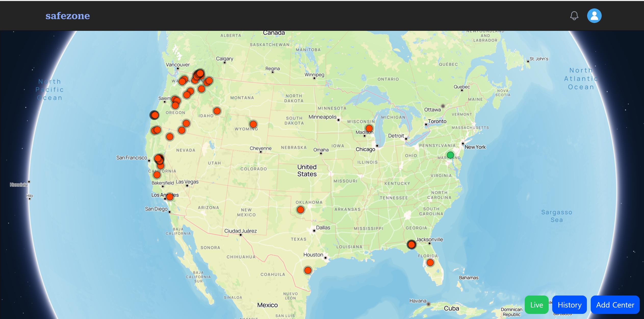Click the orange marker in Oklahoma
Screen dimensions: 644x319
click(301, 210)
